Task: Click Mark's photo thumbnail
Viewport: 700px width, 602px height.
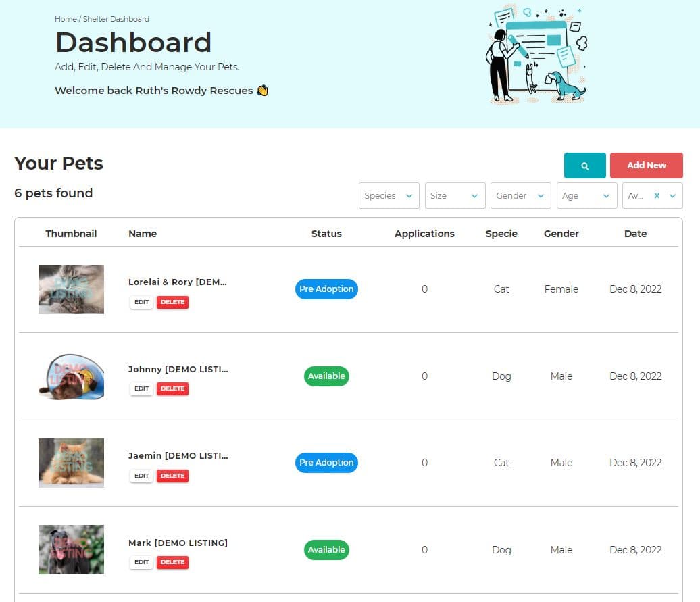Action: (71, 549)
